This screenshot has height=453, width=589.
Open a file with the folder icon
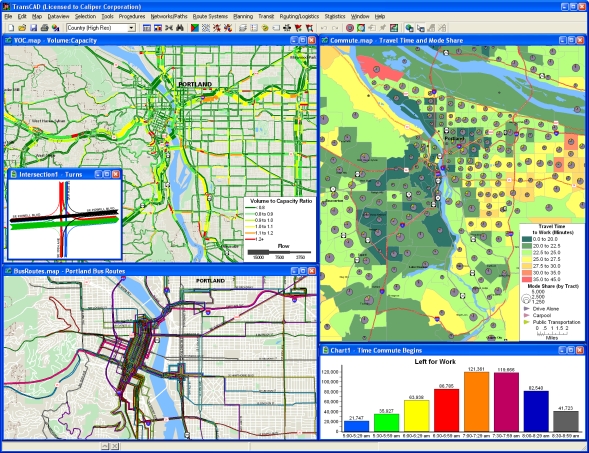click(x=22, y=28)
